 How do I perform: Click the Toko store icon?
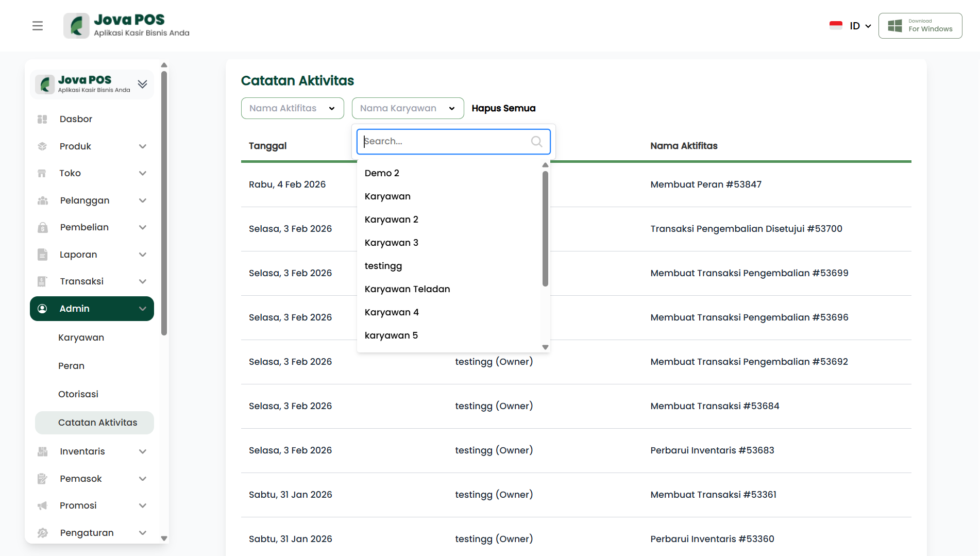(x=42, y=173)
